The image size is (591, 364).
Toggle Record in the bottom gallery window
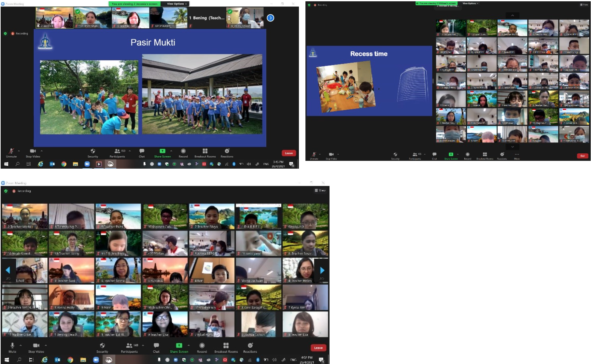202,348
